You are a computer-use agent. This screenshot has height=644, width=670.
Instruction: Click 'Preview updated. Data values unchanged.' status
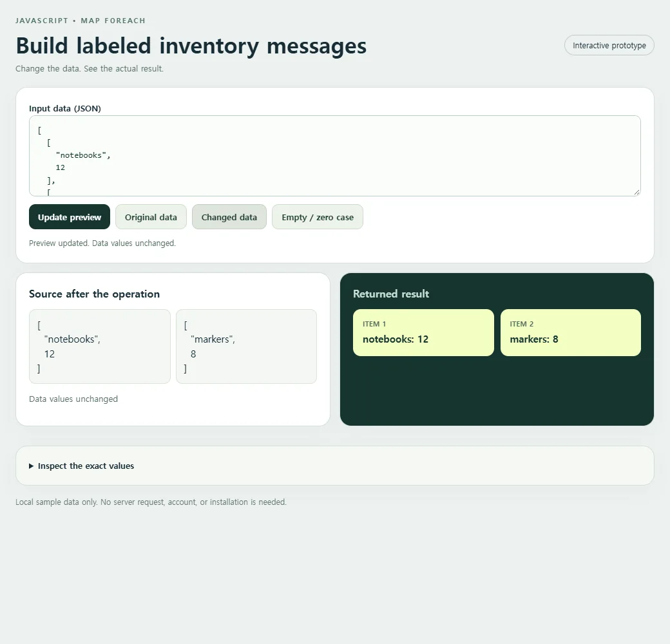coord(102,243)
